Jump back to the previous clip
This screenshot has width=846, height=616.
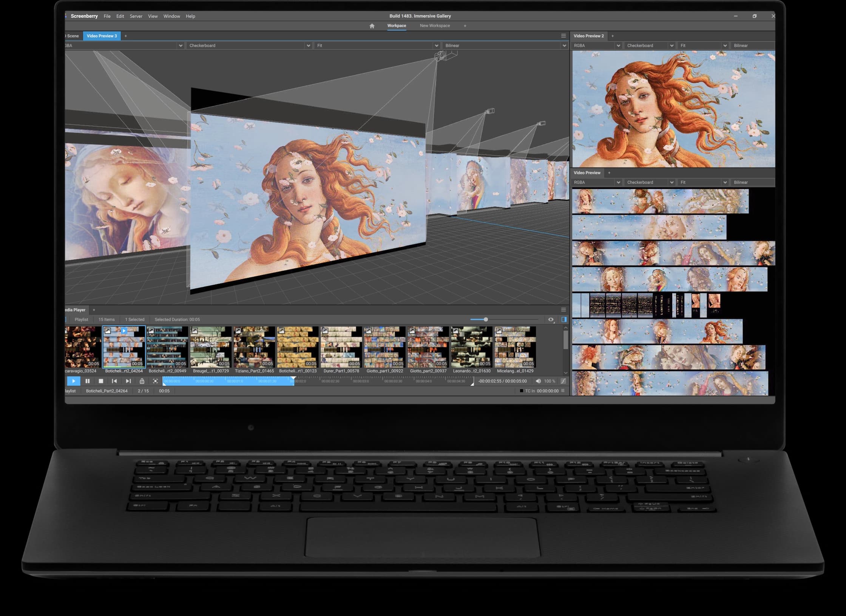click(115, 381)
